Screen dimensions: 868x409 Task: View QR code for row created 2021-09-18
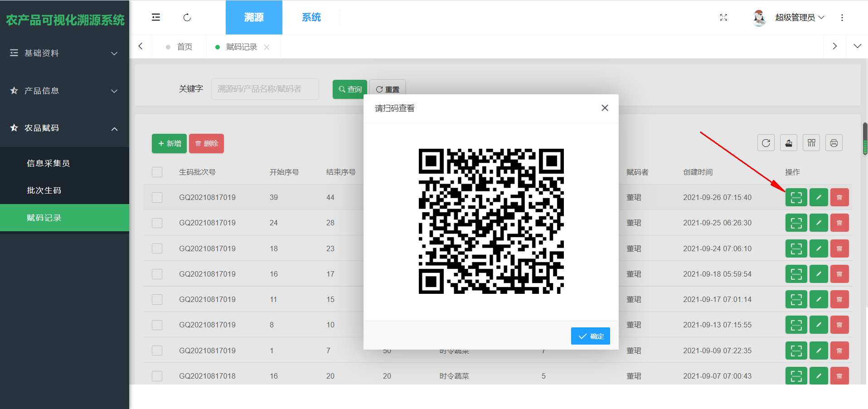[796, 274]
